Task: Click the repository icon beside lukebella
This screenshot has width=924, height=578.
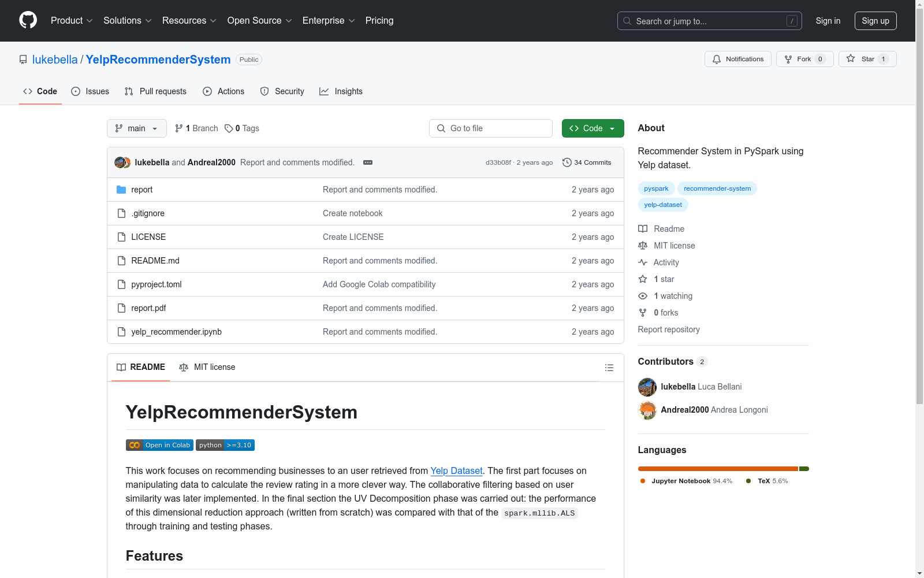Action: pyautogui.click(x=23, y=60)
